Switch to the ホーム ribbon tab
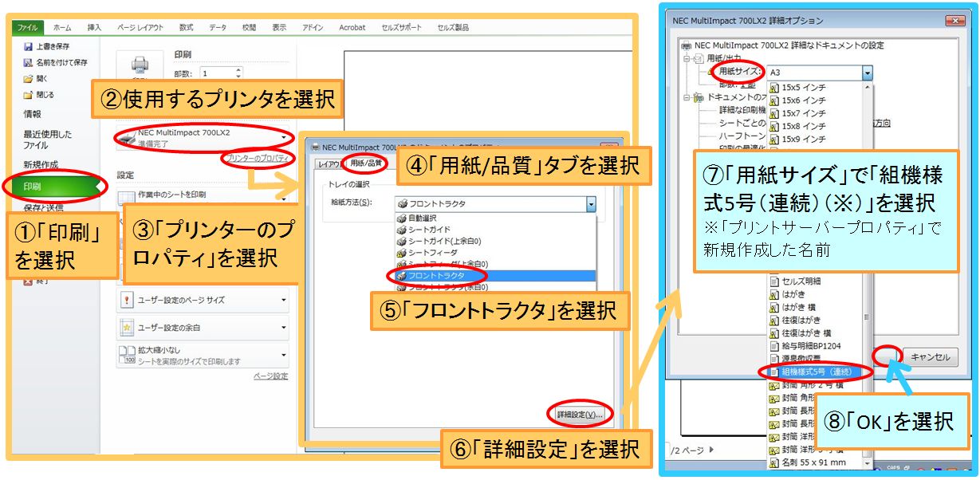The image size is (980, 480). pos(62,28)
